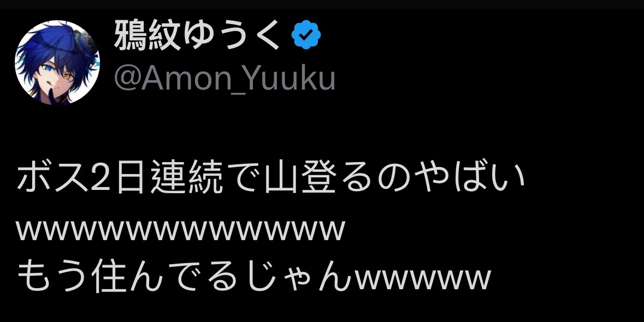Click ゆうく in the display name
The image size is (644, 322).
point(231,35)
